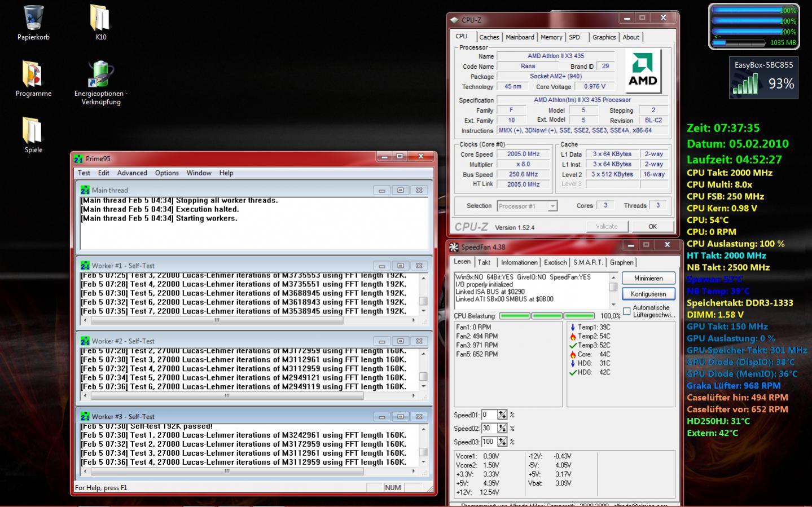Switch to the Mainboard tab in CPU-Z
Viewport: 812px width, 507px height.
pyautogui.click(x=520, y=37)
